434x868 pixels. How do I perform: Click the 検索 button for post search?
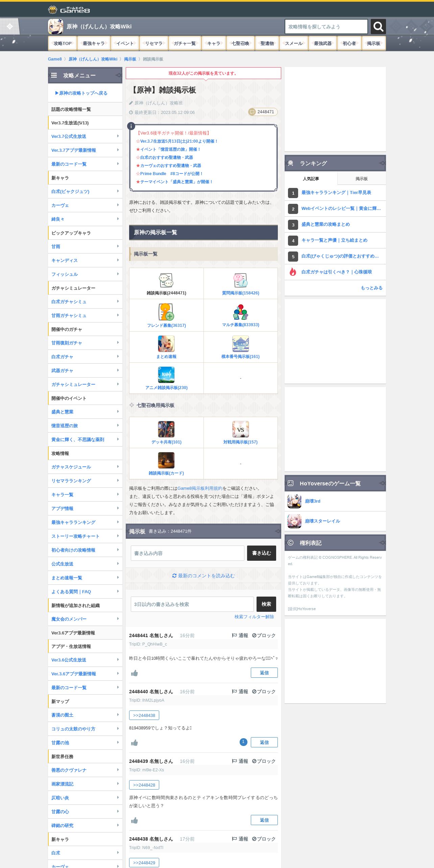click(266, 604)
